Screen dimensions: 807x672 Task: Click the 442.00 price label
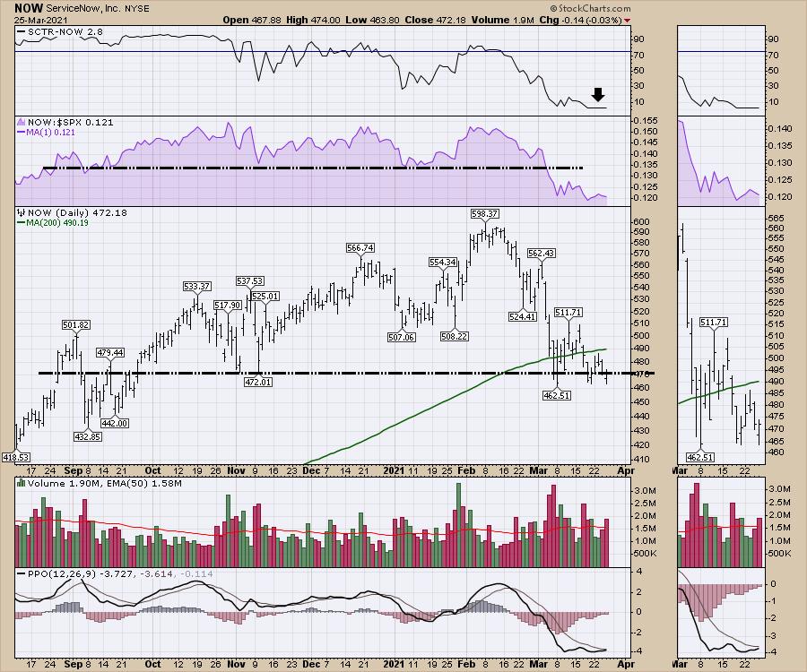tap(114, 423)
